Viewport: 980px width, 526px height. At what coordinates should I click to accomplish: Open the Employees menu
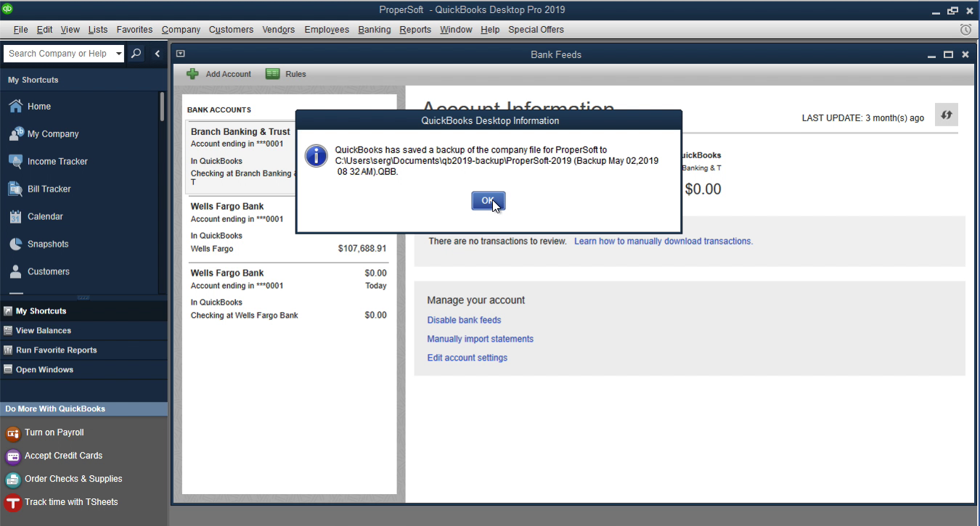click(x=327, y=30)
